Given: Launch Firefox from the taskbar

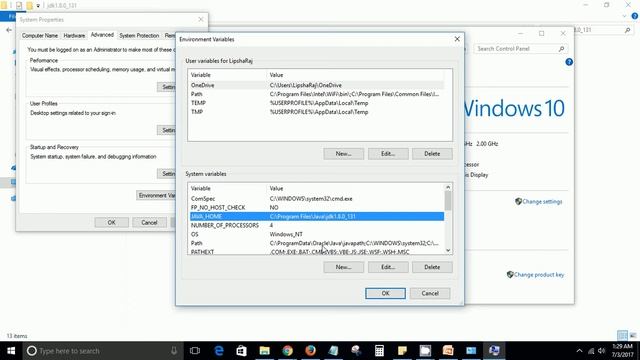Looking at the screenshot, I should (x=310, y=351).
